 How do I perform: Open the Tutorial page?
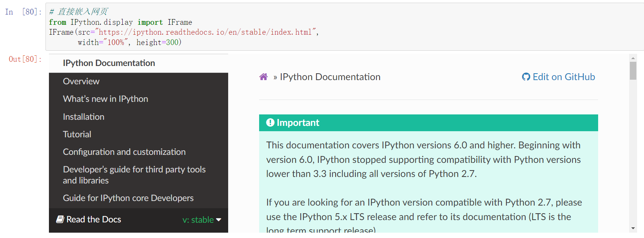(x=77, y=134)
